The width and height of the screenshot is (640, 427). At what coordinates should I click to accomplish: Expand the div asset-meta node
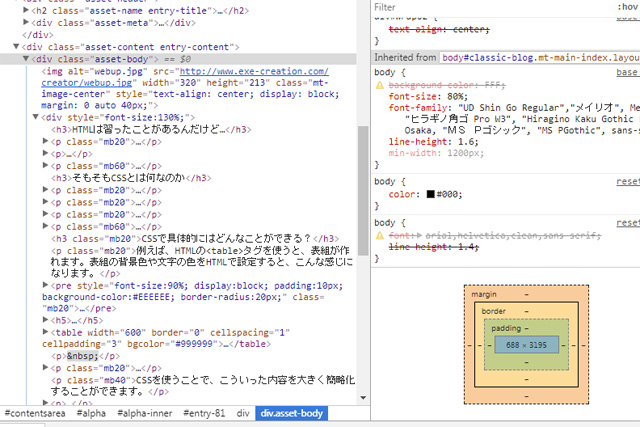(x=26, y=22)
